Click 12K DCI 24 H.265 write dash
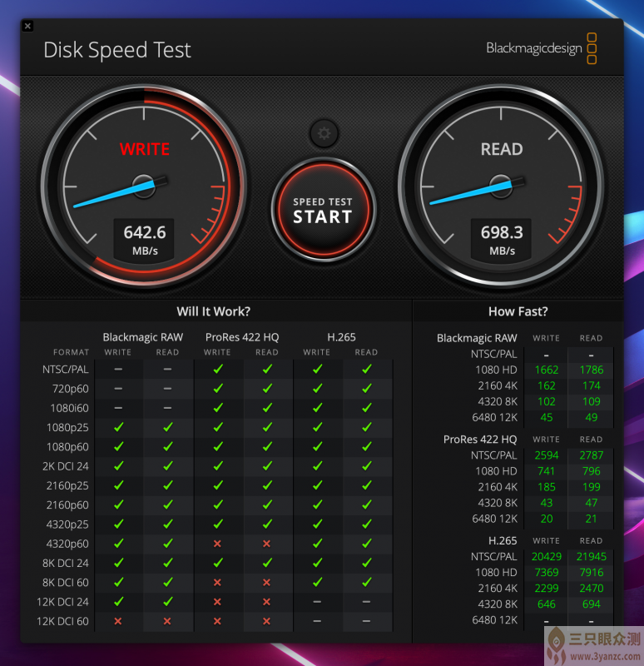The height and width of the screenshot is (666, 644). 317,601
